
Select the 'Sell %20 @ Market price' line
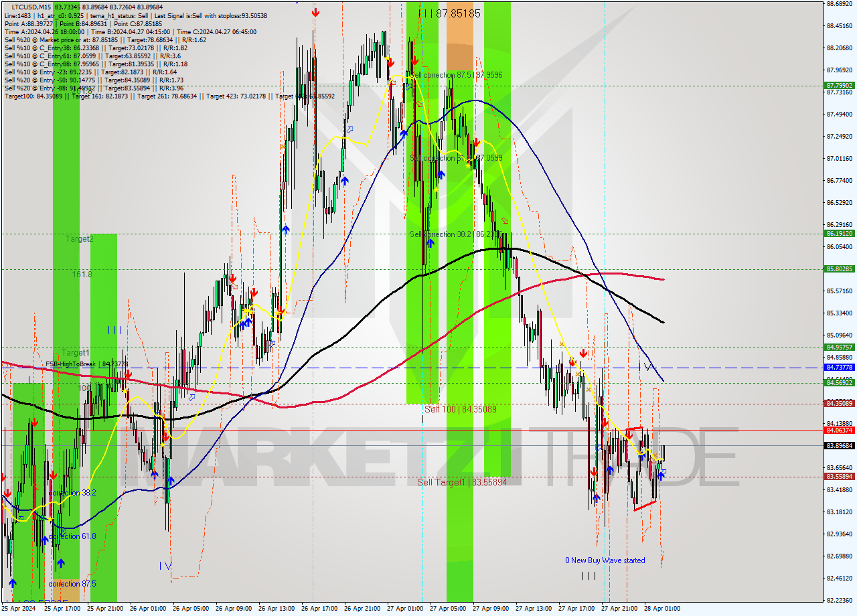click(105, 40)
